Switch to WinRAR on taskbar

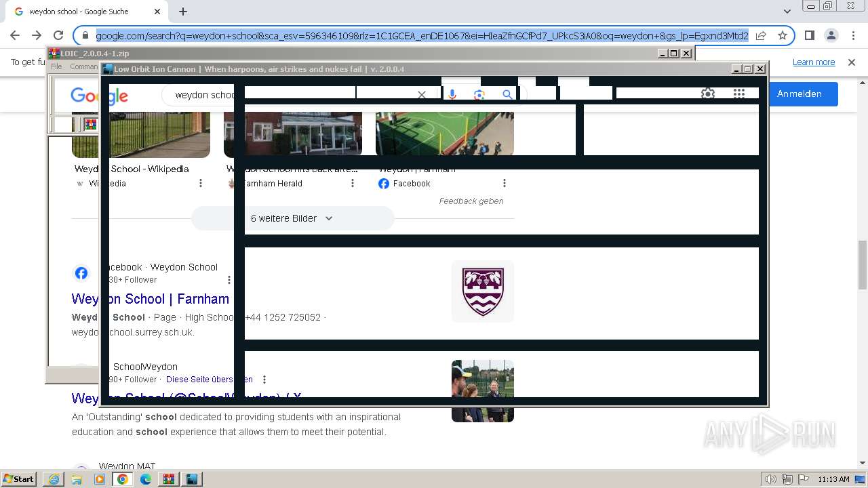[x=169, y=479]
